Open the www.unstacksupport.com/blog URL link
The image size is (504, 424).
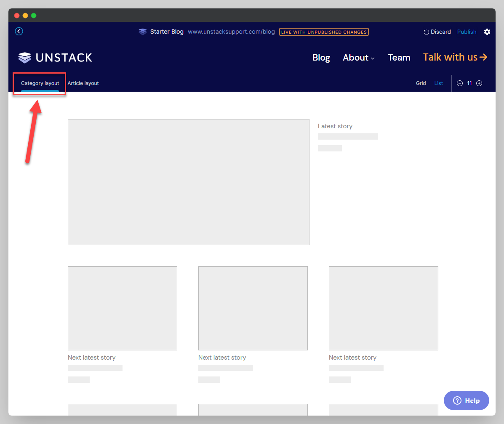[231, 32]
